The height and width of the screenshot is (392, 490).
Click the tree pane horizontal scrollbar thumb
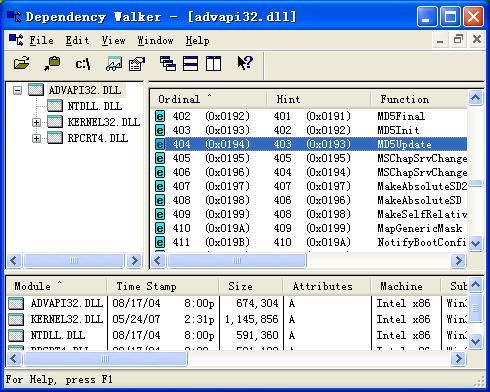pos(74,260)
